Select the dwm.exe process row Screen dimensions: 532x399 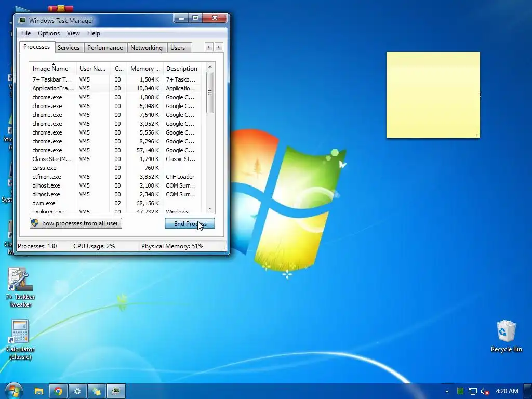point(115,203)
